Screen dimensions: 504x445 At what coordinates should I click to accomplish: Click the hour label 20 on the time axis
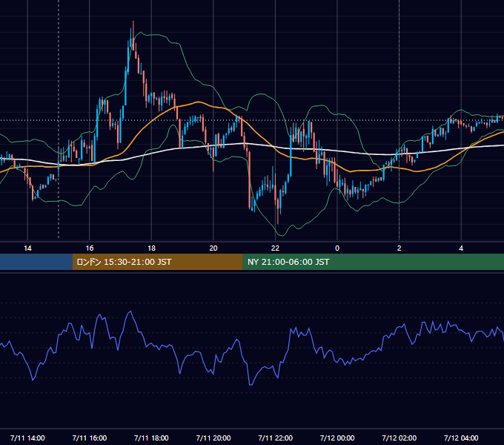(x=213, y=248)
